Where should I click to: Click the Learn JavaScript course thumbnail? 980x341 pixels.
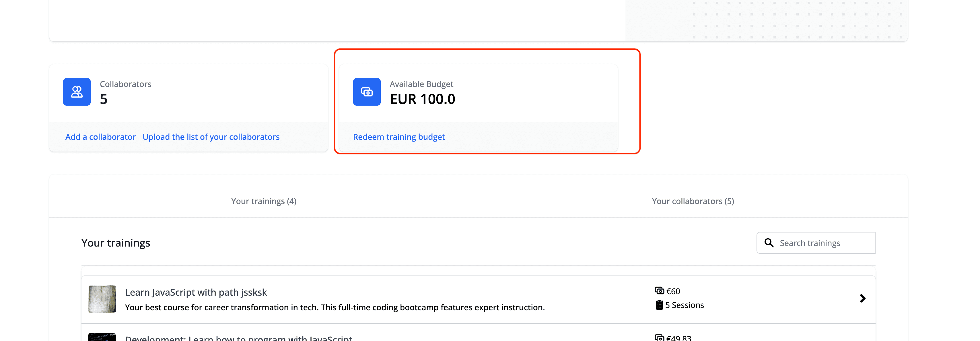(102, 299)
